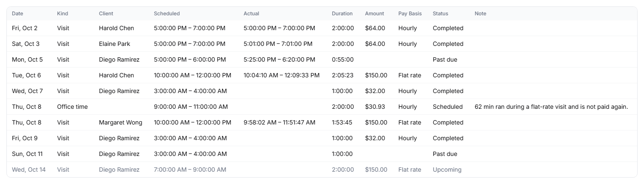The width and height of the screenshot is (644, 184).
Task: Click the 1:53:45 duration value
Action: [343, 122]
